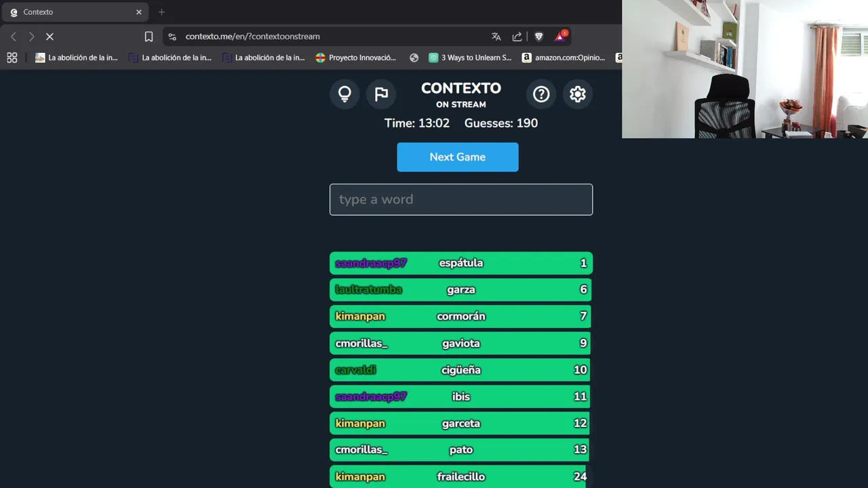Click the share page icon
The image size is (868, 488).
tap(517, 37)
